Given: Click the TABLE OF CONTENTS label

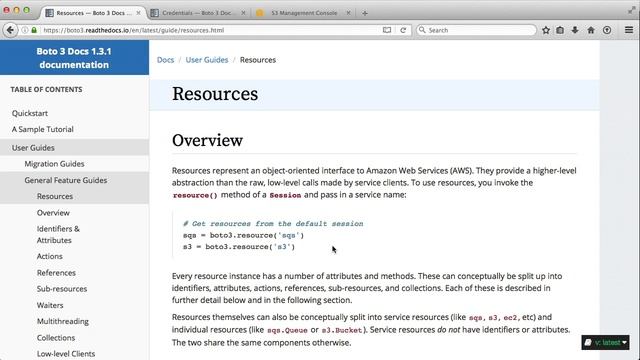Looking at the screenshot, I should [46, 89].
